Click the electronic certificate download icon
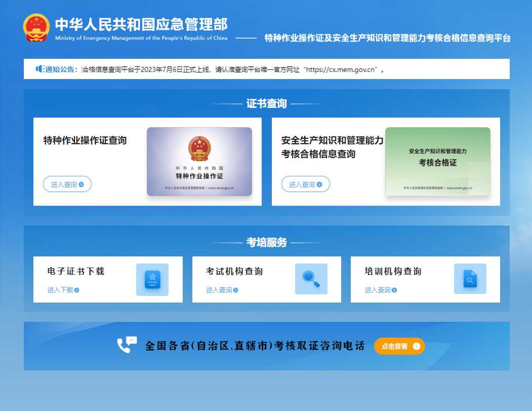532x411 pixels. 152,280
